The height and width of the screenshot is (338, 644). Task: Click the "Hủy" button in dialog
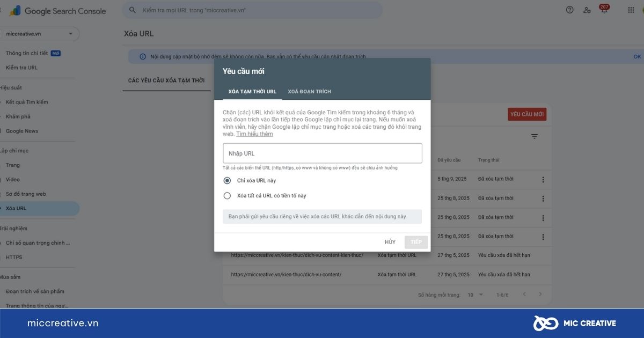pos(390,242)
